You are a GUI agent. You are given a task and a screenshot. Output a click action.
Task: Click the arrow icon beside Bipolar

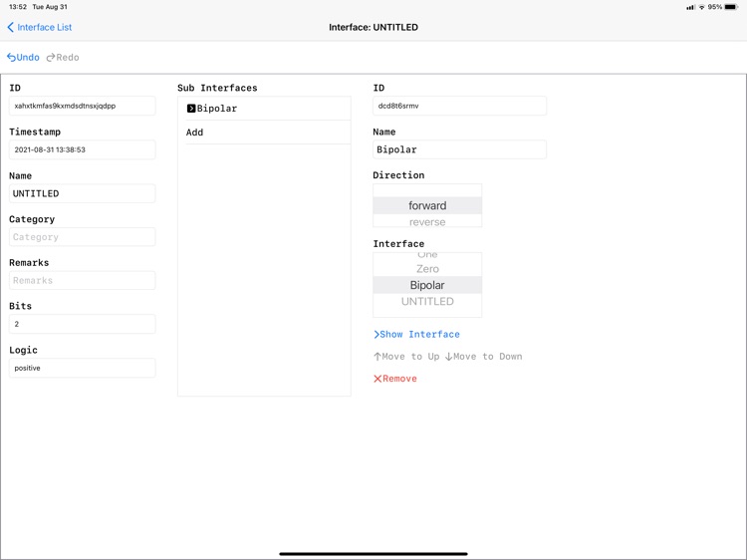191,109
